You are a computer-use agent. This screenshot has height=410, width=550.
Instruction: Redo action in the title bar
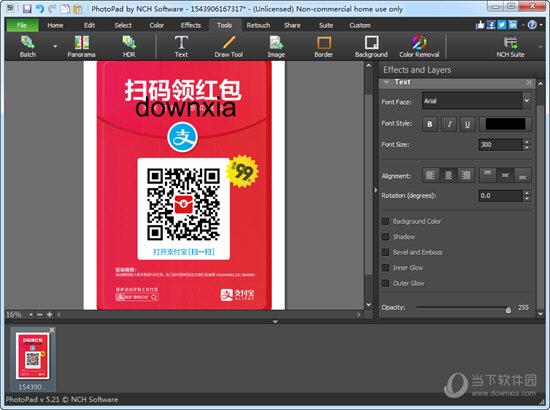[52, 8]
